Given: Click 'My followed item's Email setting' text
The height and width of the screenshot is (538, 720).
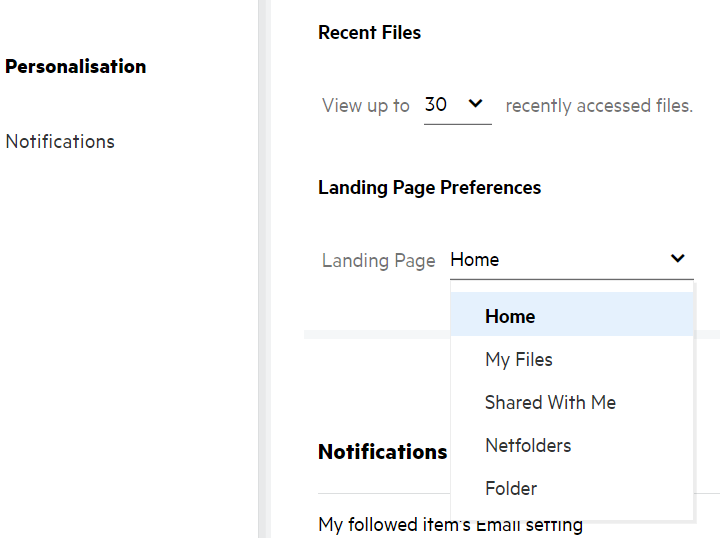Looking at the screenshot, I should coord(450,524).
